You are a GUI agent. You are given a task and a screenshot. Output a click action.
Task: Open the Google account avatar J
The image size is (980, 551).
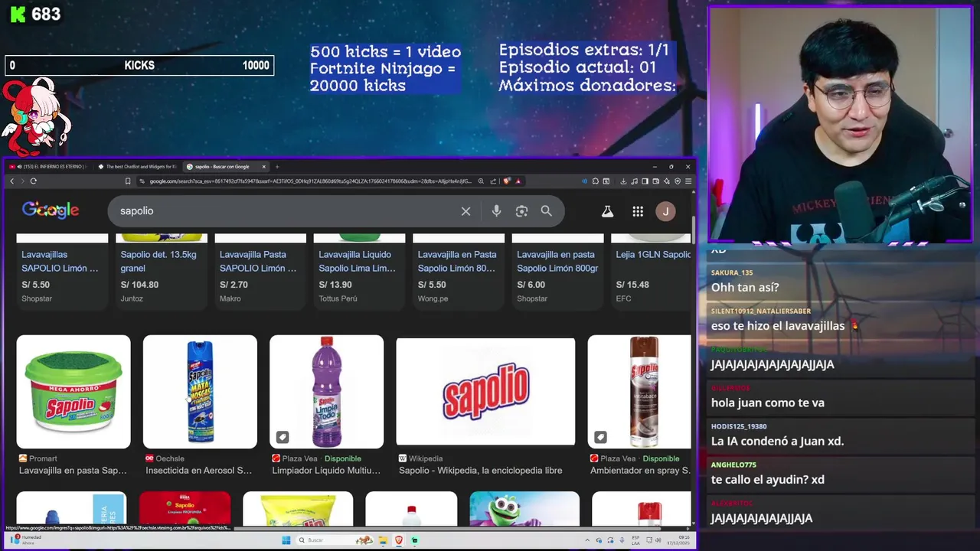coord(665,211)
